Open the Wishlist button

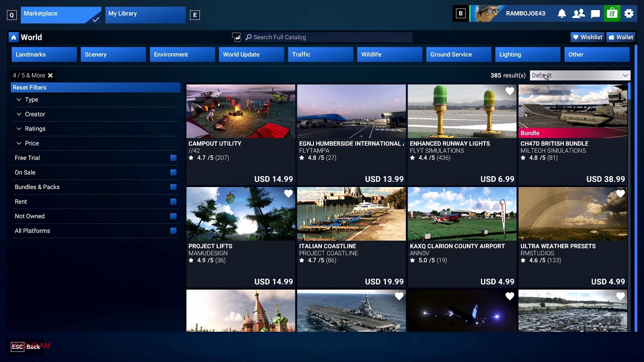[x=587, y=37]
